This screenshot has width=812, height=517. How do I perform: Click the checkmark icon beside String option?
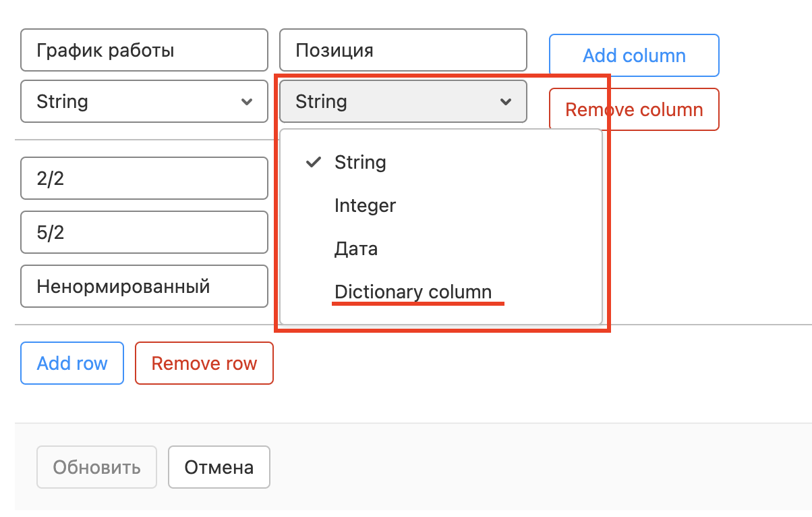[312, 163]
